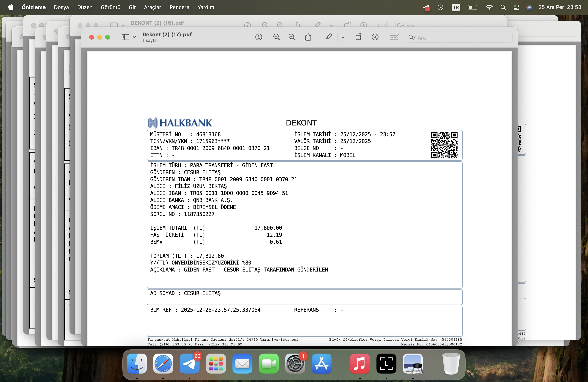588x382 pixels.
Task: Expand highlight color options chevron
Action: click(x=343, y=38)
